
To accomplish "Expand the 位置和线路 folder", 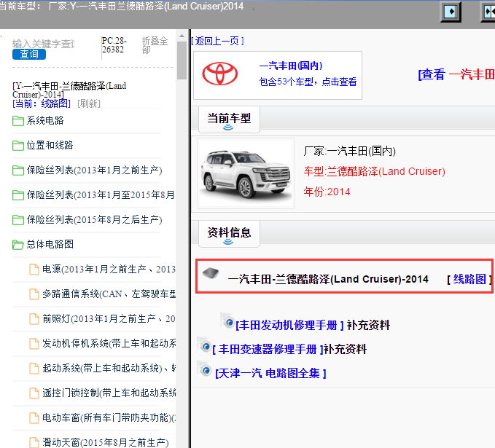I will 50,145.
